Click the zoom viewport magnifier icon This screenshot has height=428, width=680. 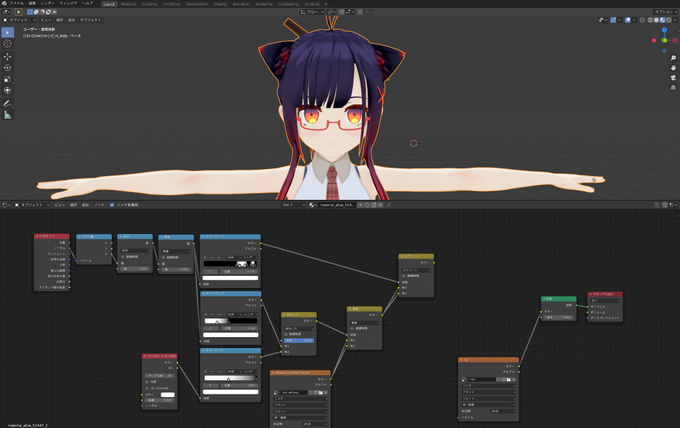673,58
